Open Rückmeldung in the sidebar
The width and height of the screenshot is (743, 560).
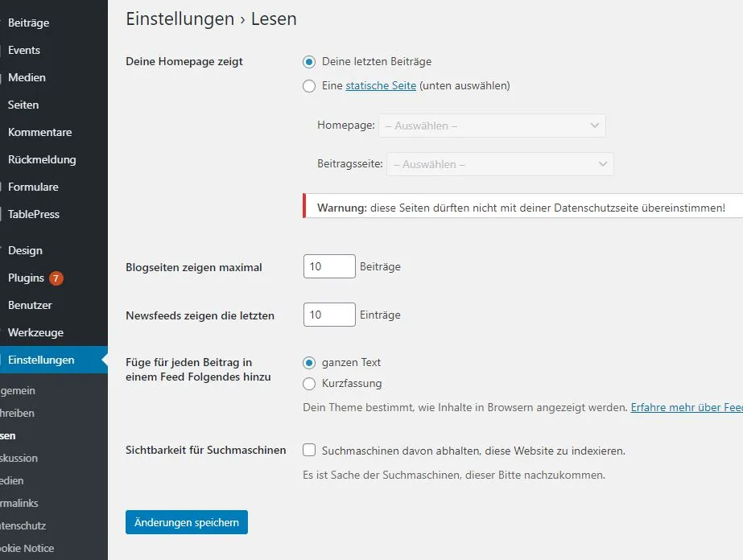point(42,159)
